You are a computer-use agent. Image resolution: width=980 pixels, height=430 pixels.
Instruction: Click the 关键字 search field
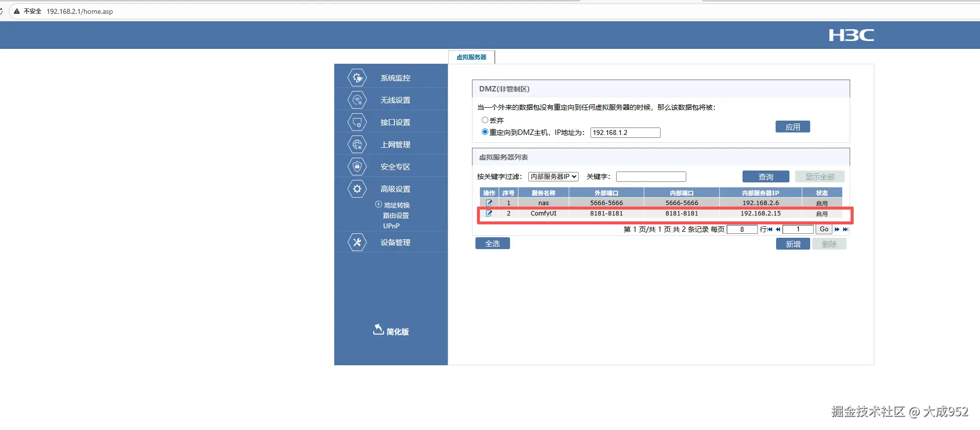[x=651, y=176]
